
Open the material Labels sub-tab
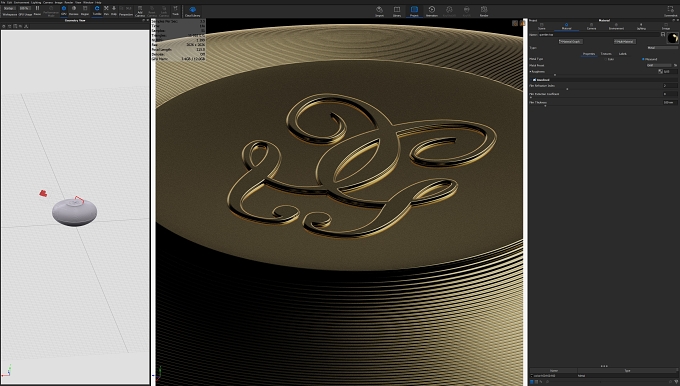point(623,54)
